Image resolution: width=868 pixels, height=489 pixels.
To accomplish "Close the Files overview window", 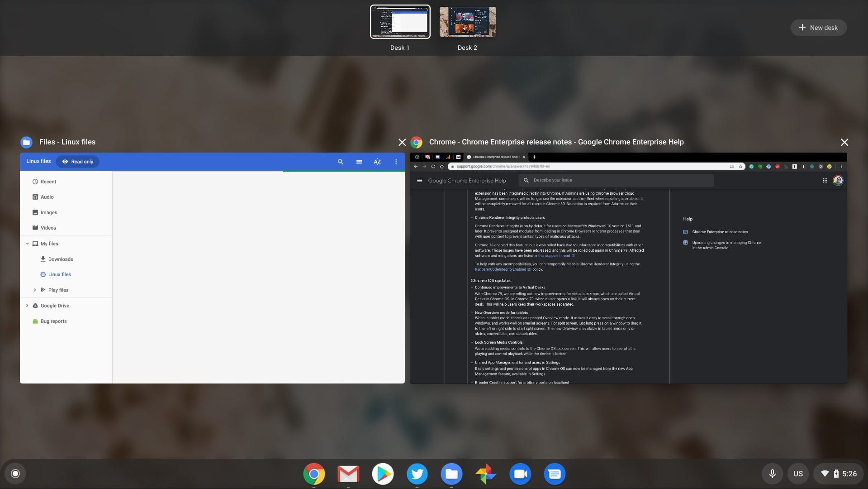I will [402, 142].
